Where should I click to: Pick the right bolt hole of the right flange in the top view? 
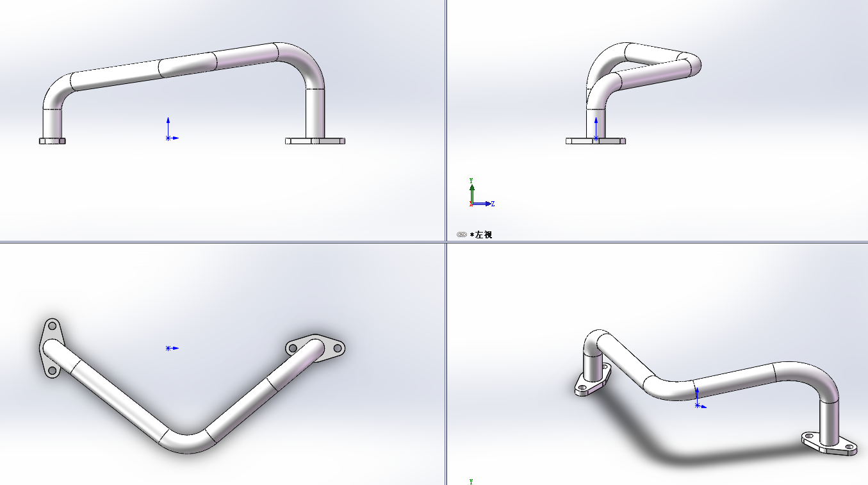338,349
